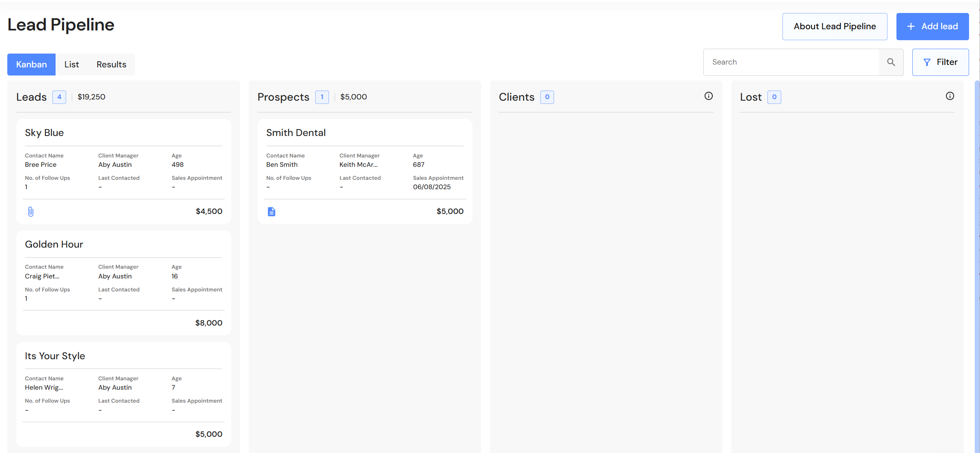Click the info icon in Clients column

point(708,96)
